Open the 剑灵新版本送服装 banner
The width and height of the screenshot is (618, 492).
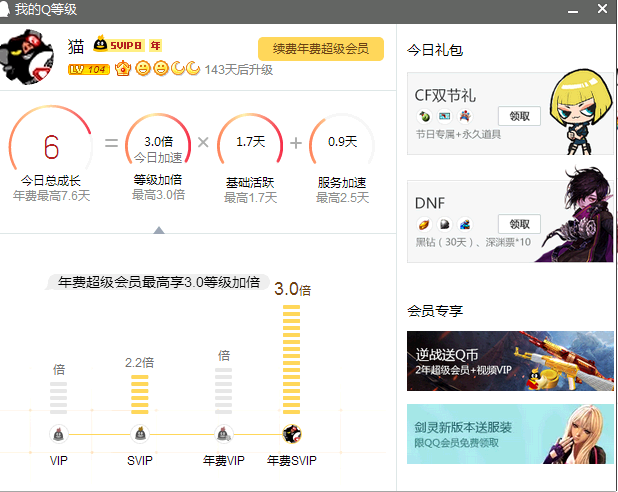(x=510, y=434)
